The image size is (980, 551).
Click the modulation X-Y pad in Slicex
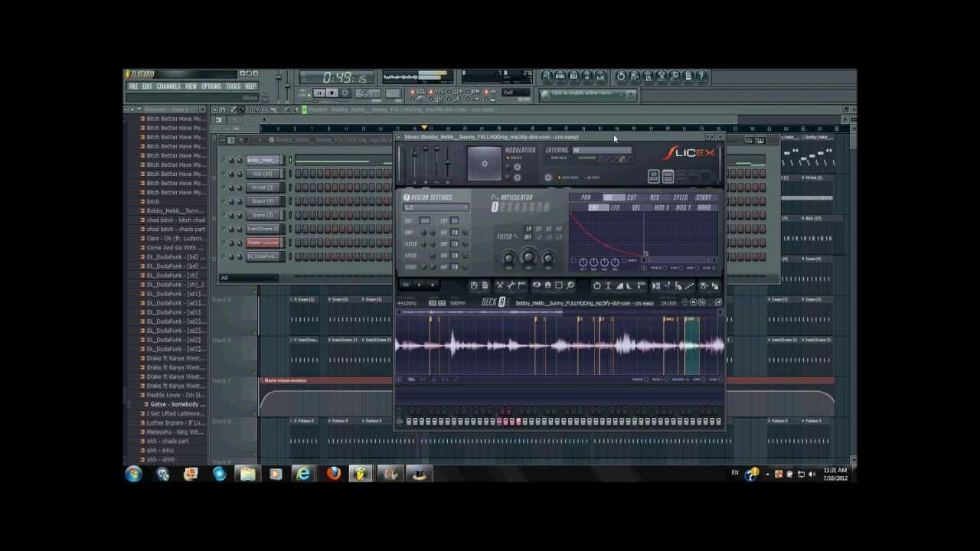point(484,163)
